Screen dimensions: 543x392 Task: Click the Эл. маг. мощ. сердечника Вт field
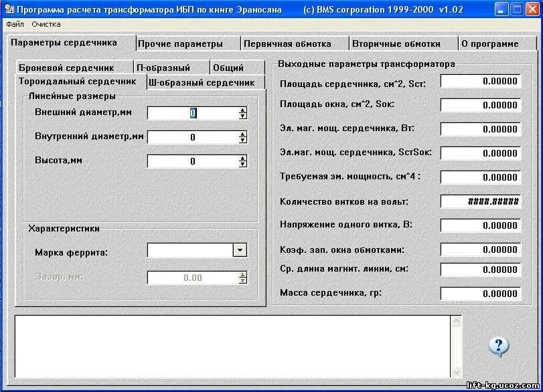(x=481, y=129)
